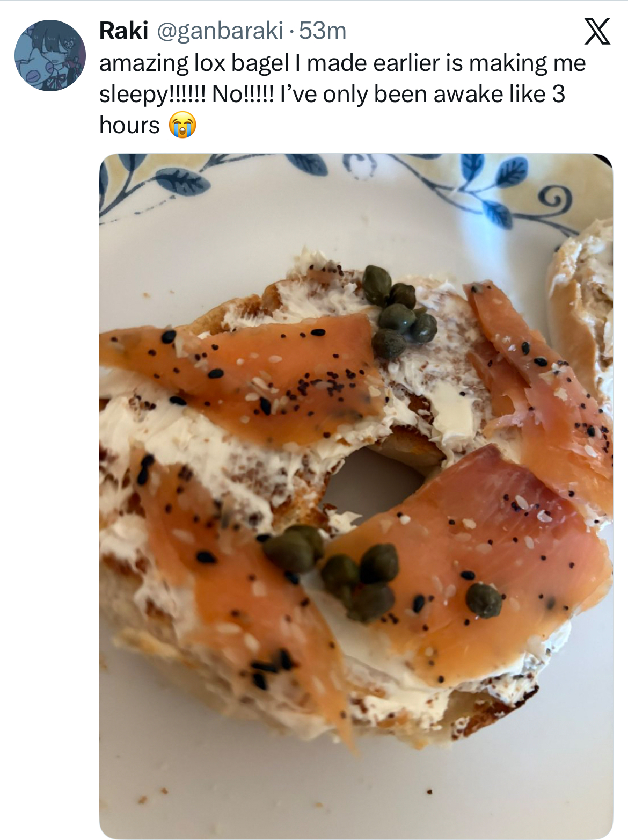Open the lox bagel photo

pyautogui.click(x=356, y=496)
